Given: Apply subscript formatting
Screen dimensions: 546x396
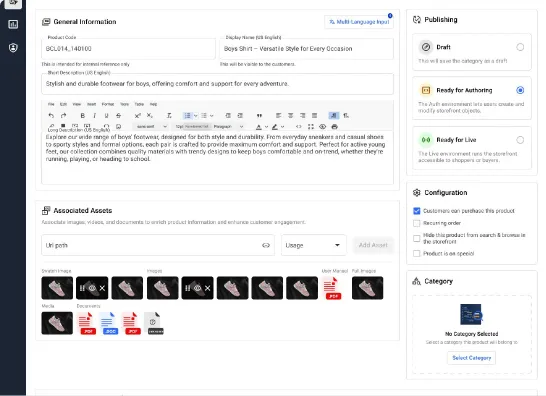Looking at the screenshot, I should [150, 116].
